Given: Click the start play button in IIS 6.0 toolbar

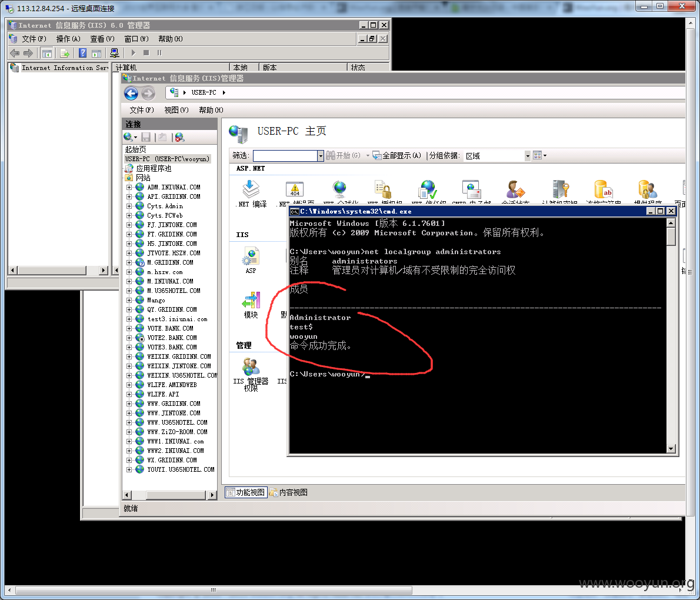Looking at the screenshot, I should pos(133,53).
